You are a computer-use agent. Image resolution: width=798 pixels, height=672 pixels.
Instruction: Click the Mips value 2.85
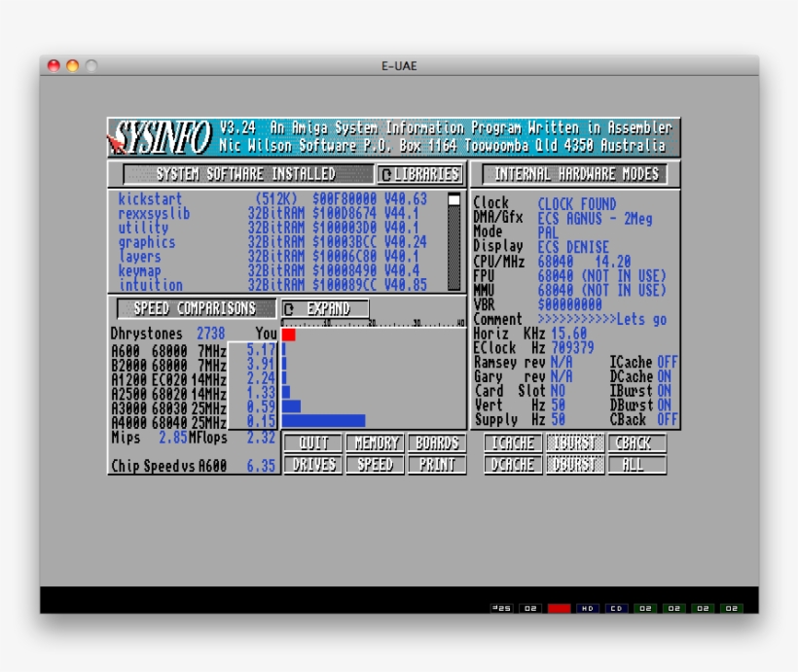[x=173, y=438]
